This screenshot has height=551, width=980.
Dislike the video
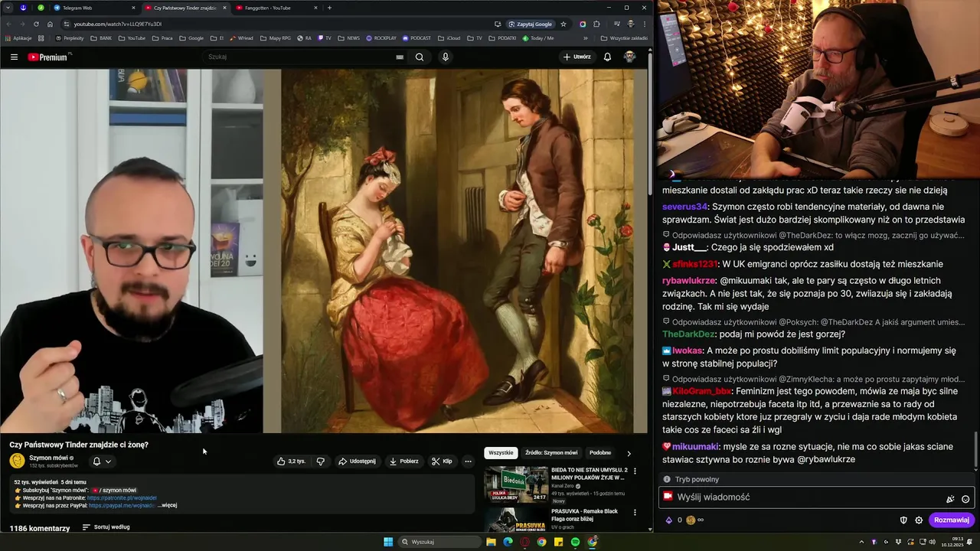point(321,461)
